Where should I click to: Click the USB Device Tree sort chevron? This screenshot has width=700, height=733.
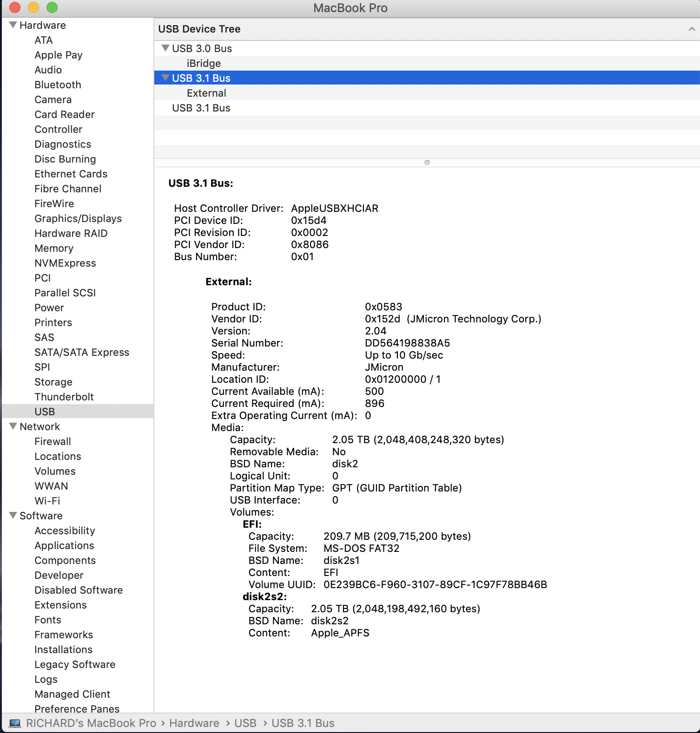coord(692,29)
